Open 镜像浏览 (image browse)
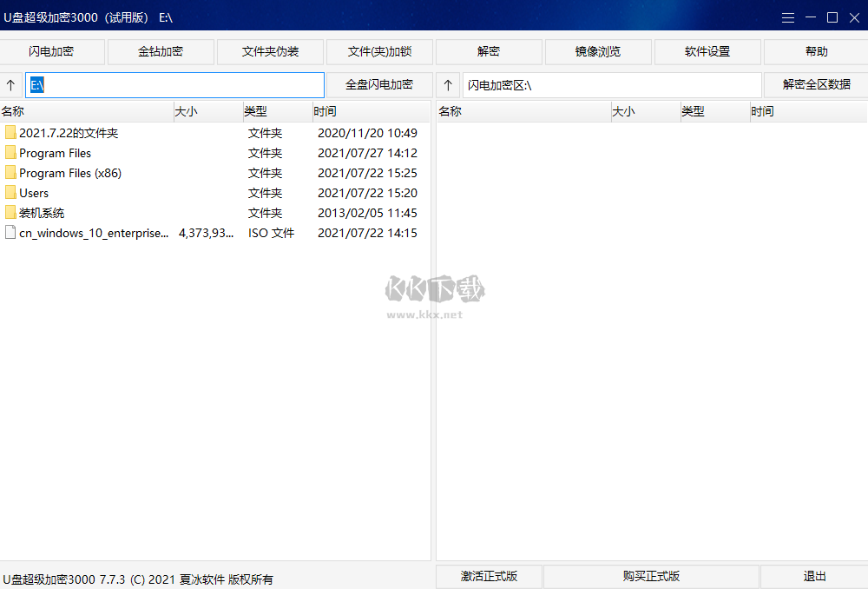868x589 pixels. coord(597,51)
